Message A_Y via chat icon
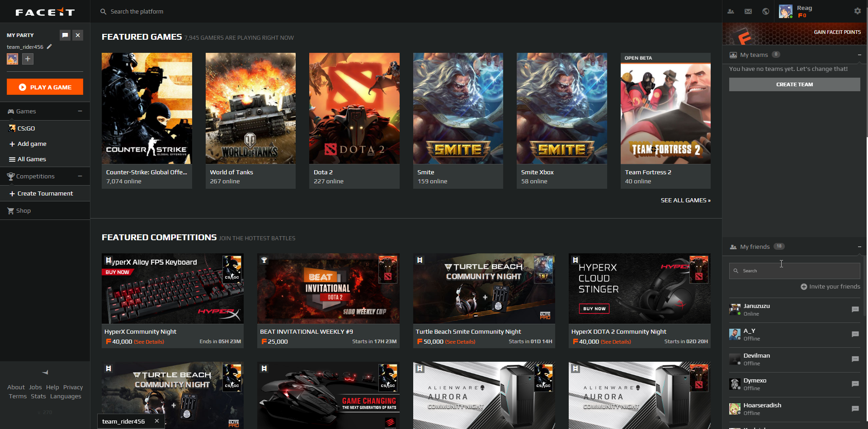 [855, 334]
